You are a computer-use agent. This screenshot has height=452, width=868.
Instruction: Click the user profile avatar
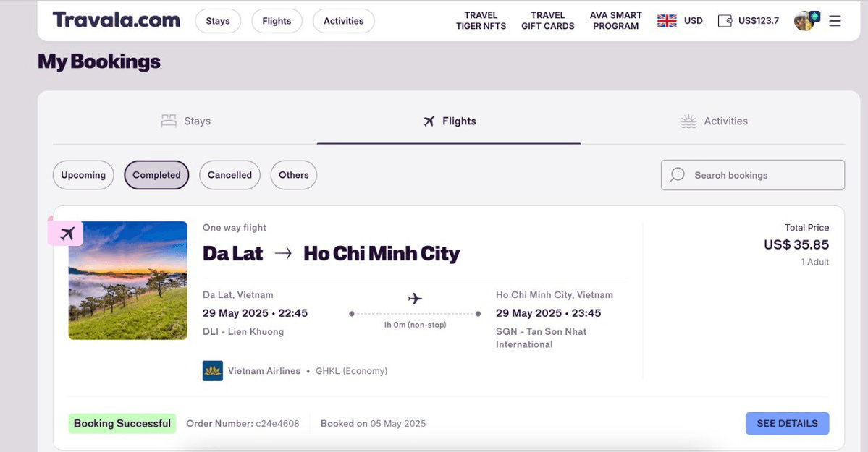pyautogui.click(x=805, y=21)
